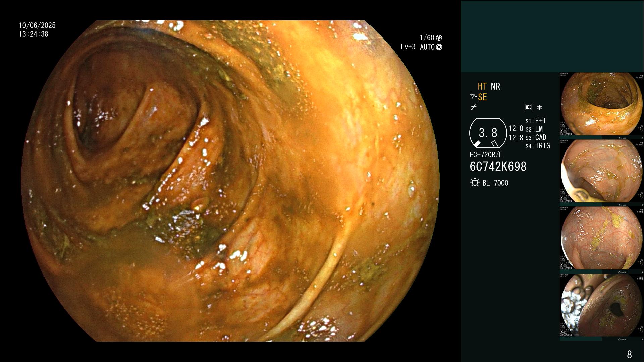The image size is (644, 362).
Task: Click the S4 TRIG switch assignment
Action: click(x=538, y=146)
